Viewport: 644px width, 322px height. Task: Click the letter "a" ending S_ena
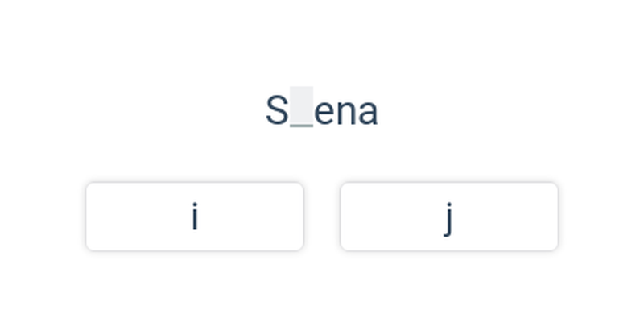coord(369,112)
